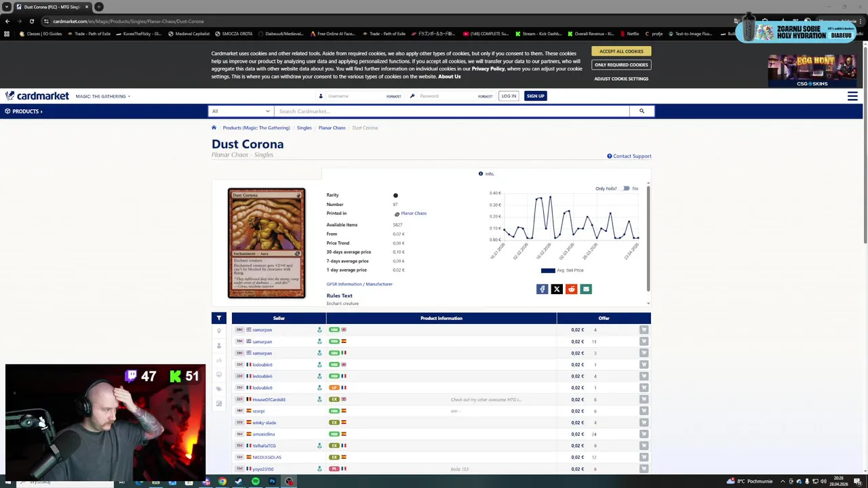Open Adjust Cookie Settings
This screenshot has height=488, width=868.
pyautogui.click(x=621, y=79)
